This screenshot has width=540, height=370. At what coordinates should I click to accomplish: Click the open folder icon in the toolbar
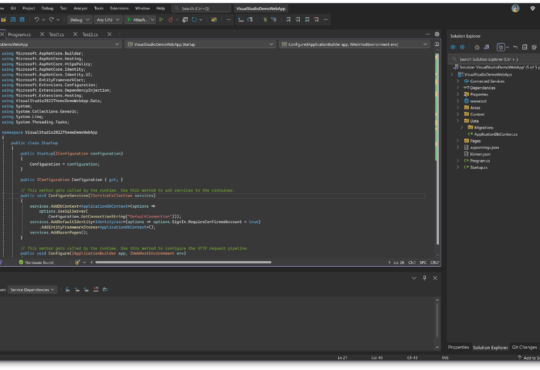[3, 20]
